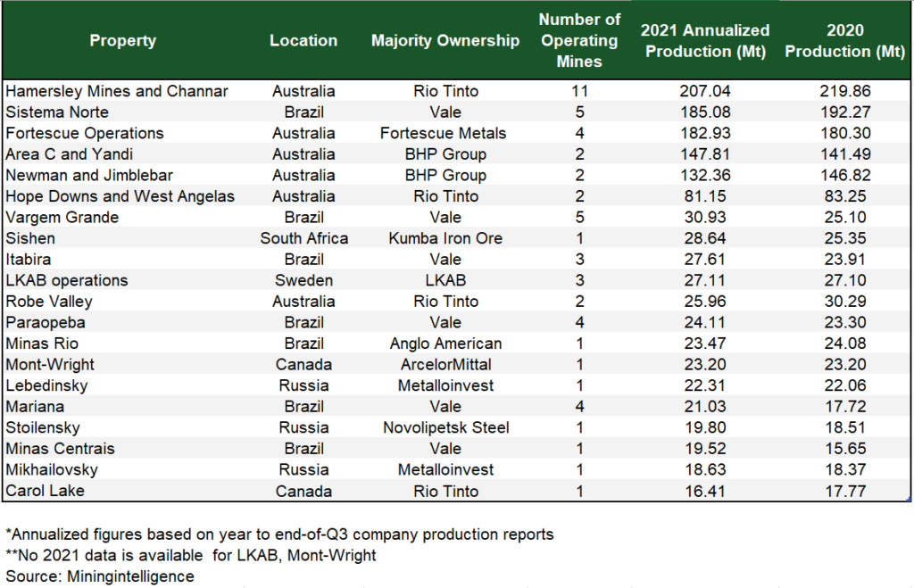Click the Mont-Wright property cell

pos(50,364)
